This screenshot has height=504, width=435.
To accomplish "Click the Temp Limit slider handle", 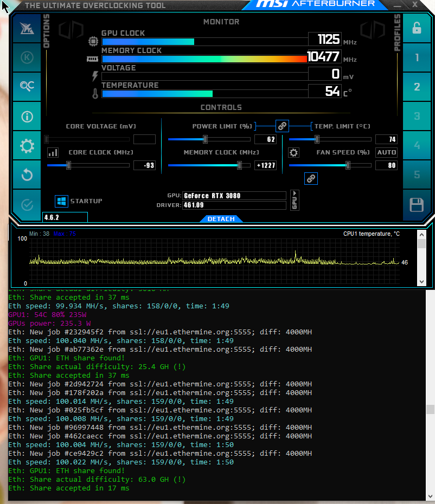I will [x=317, y=139].
